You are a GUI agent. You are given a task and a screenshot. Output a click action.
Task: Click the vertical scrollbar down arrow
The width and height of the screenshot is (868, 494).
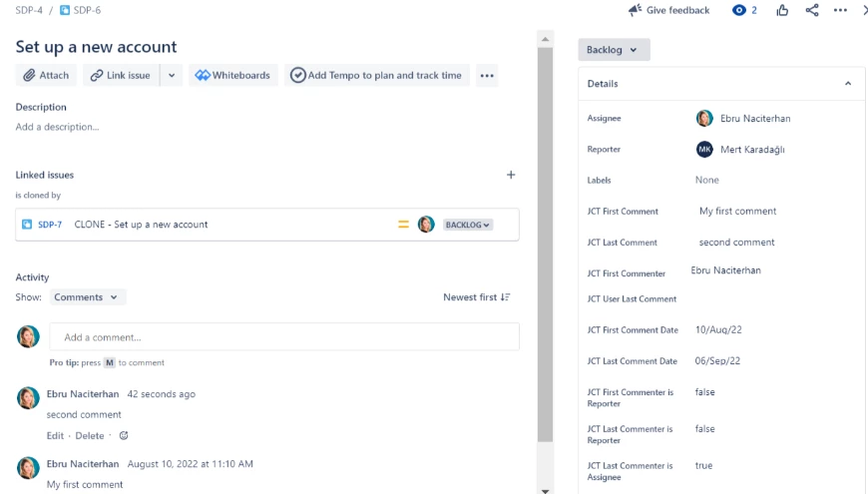[546, 491]
